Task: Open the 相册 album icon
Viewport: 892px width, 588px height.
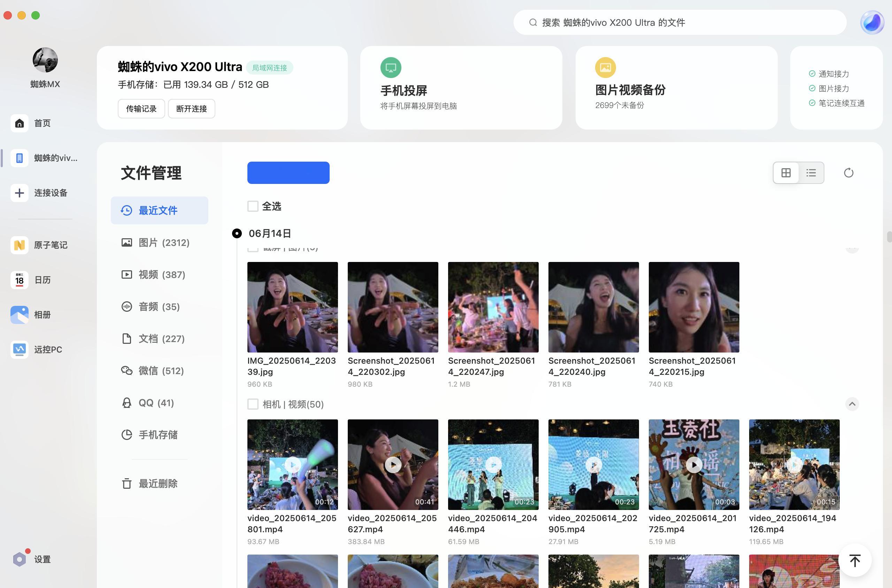Action: tap(20, 315)
